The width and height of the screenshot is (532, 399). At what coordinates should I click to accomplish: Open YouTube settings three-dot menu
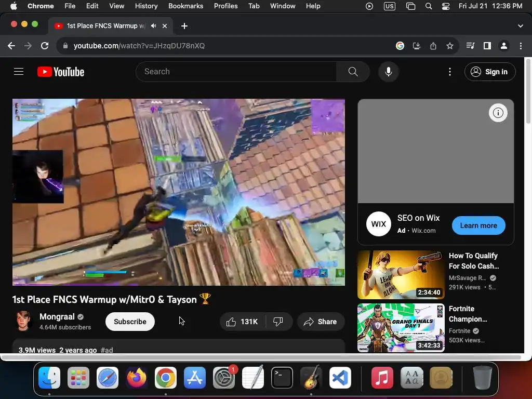point(449,72)
